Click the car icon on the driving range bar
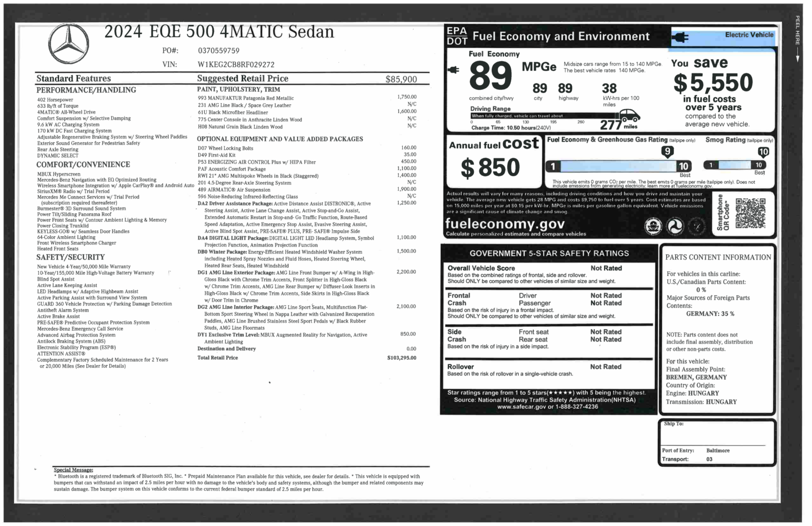812x526 pixels. 629,115
